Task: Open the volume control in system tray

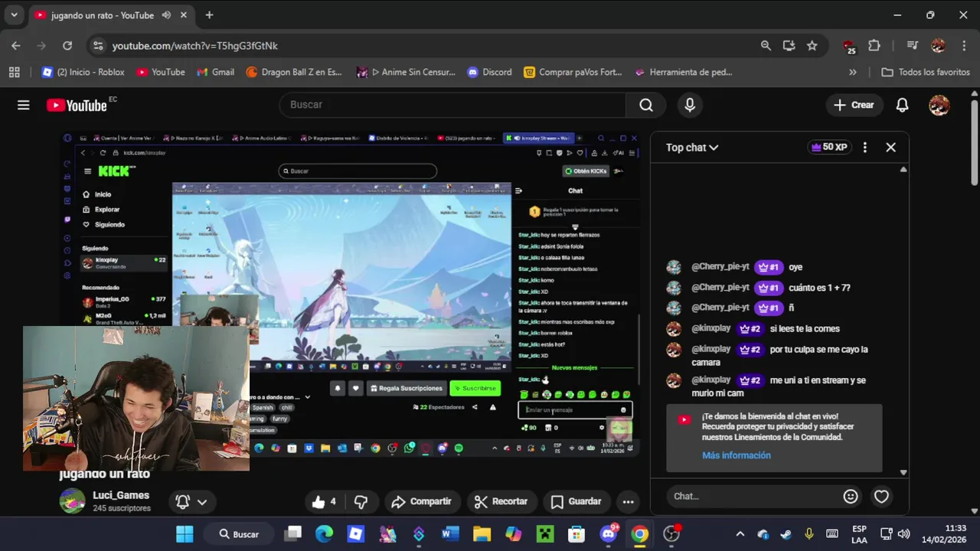Action: (904, 534)
